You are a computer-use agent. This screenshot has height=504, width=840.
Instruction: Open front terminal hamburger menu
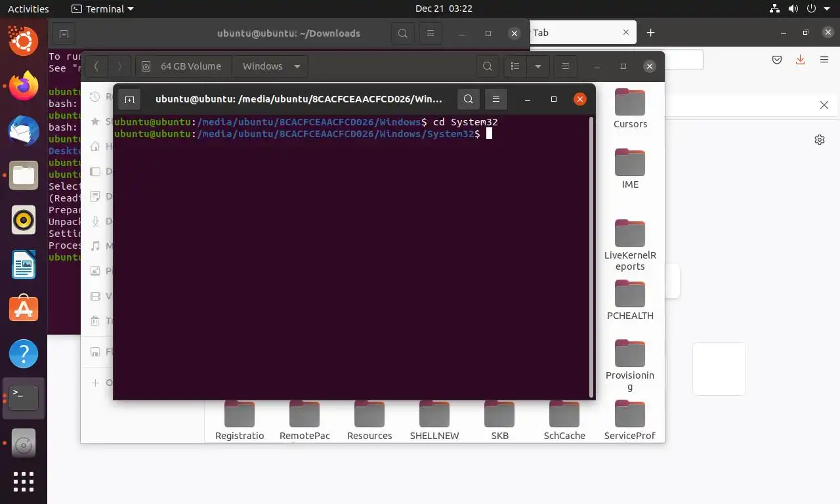(x=496, y=99)
